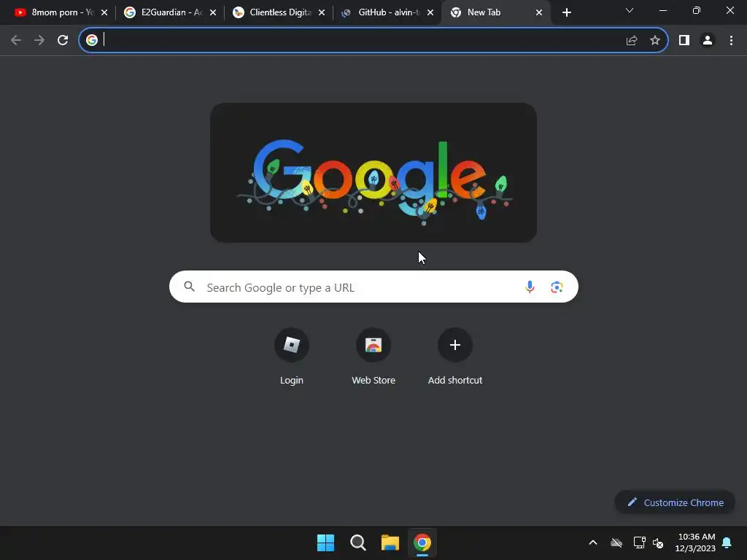Close the E2Guardian tab
Image resolution: width=747 pixels, height=560 pixels.
click(213, 12)
